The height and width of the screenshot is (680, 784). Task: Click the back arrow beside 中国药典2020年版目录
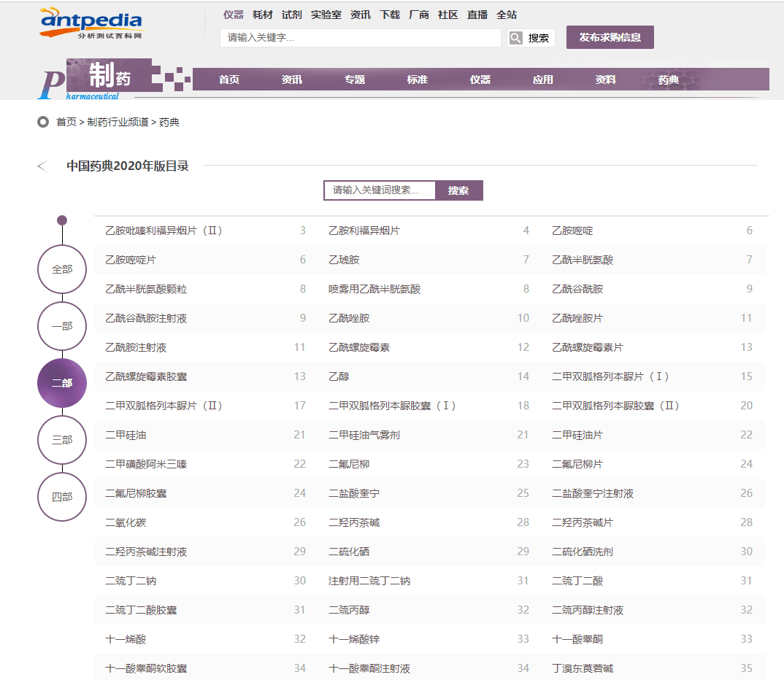click(x=43, y=166)
